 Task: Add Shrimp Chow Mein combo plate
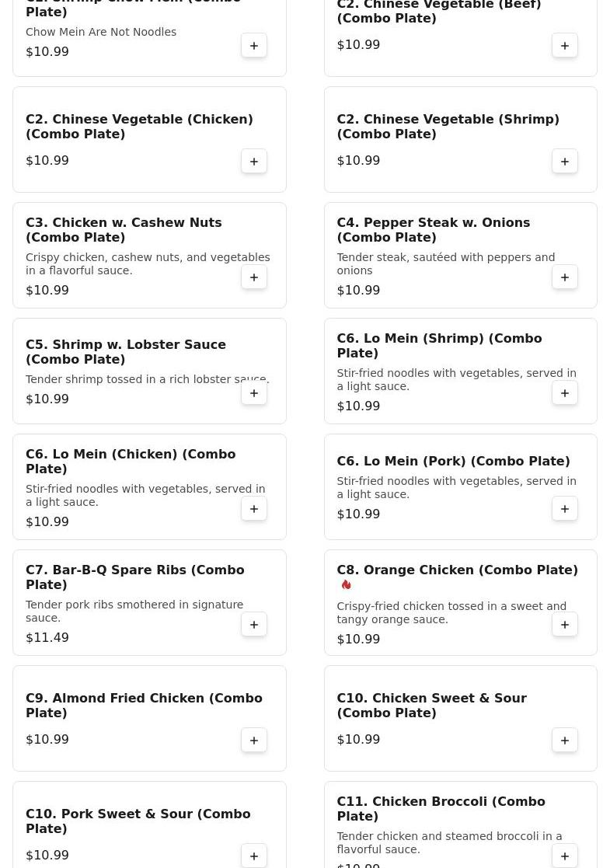(254, 46)
